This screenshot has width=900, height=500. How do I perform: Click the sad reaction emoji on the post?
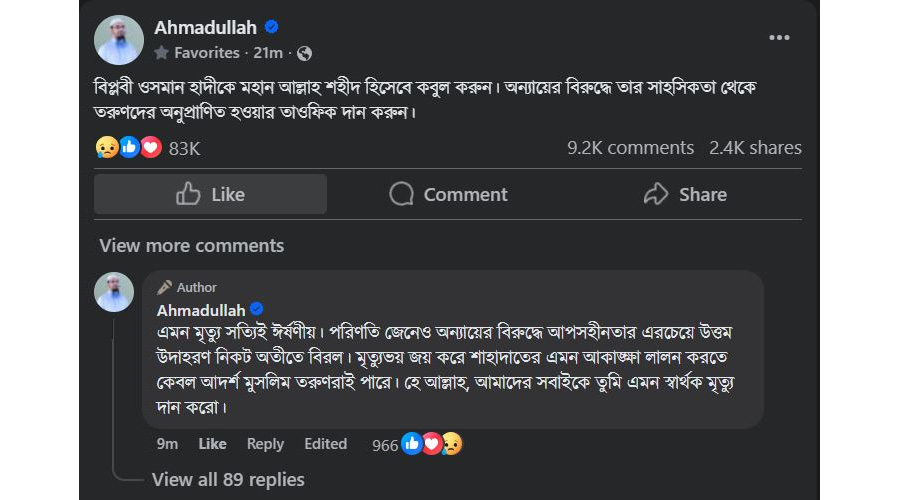click(107, 148)
